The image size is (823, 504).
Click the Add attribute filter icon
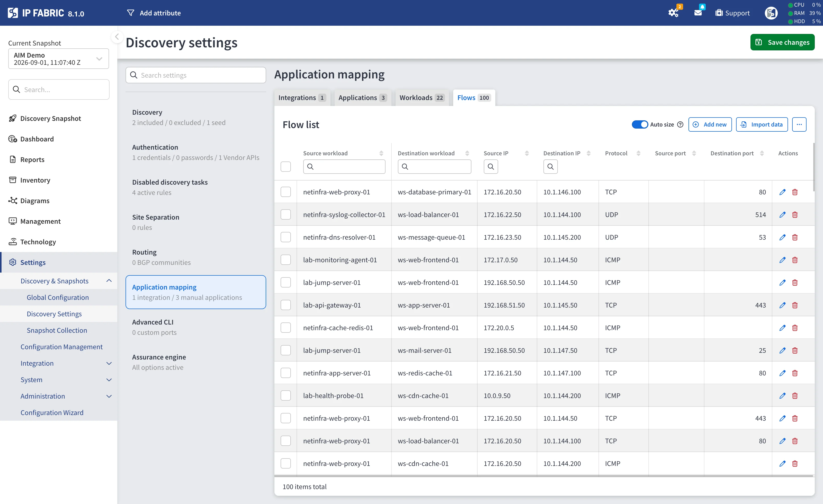pos(131,13)
